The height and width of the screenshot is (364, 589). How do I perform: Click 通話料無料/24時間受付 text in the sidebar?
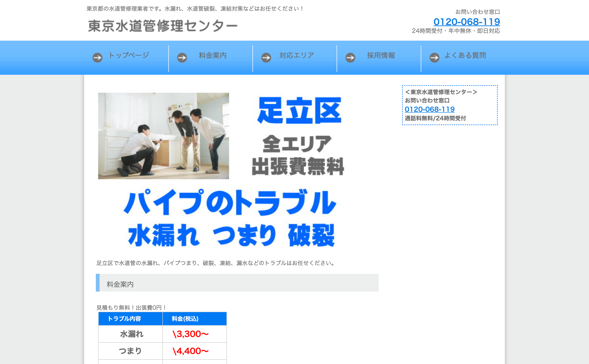click(435, 118)
